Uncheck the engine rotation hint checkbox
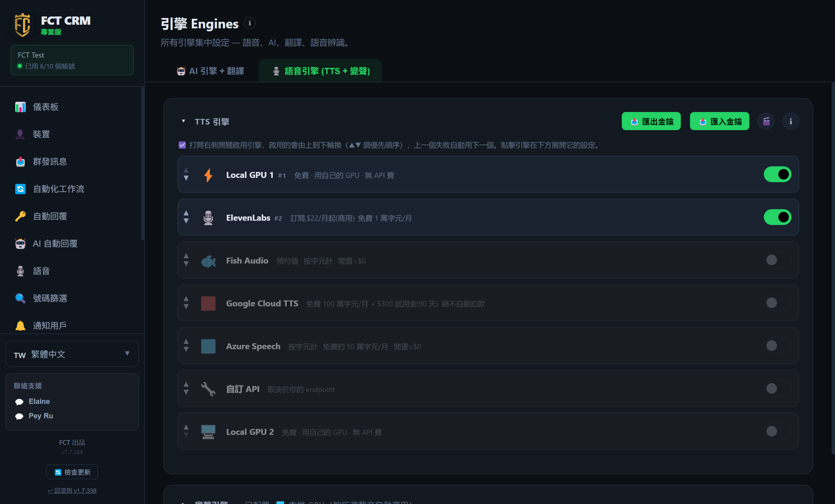 tap(182, 145)
